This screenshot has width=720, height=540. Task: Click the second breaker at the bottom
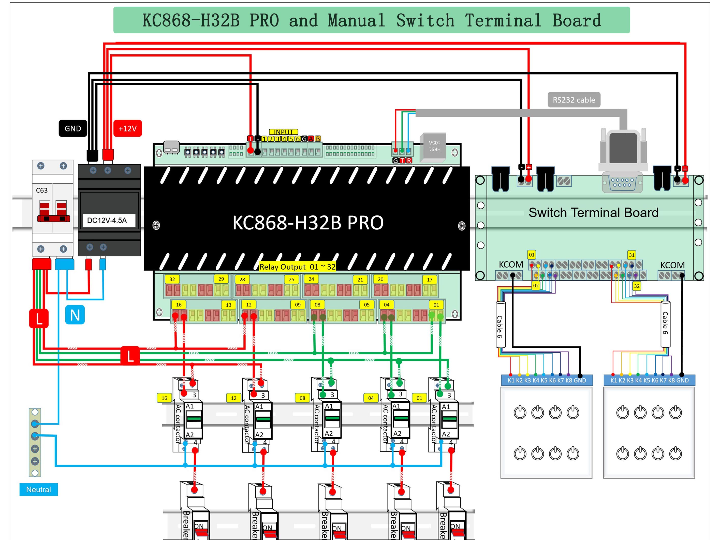pos(263,511)
